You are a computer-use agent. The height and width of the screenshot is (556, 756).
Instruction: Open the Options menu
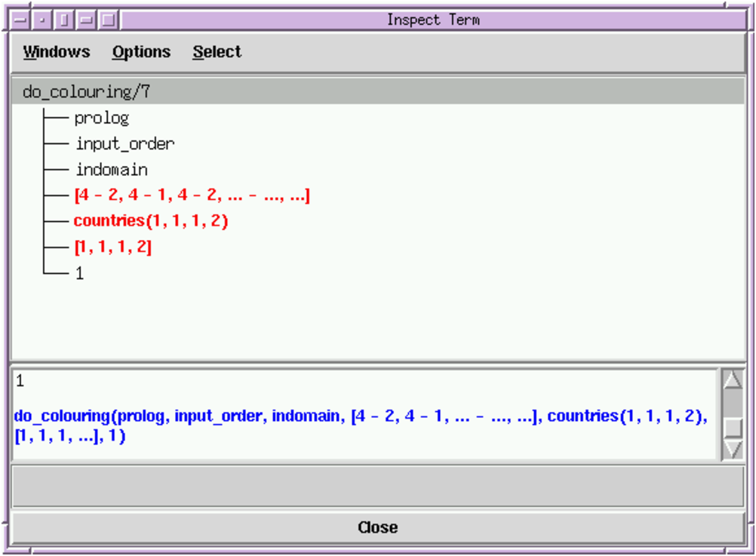[x=141, y=52]
